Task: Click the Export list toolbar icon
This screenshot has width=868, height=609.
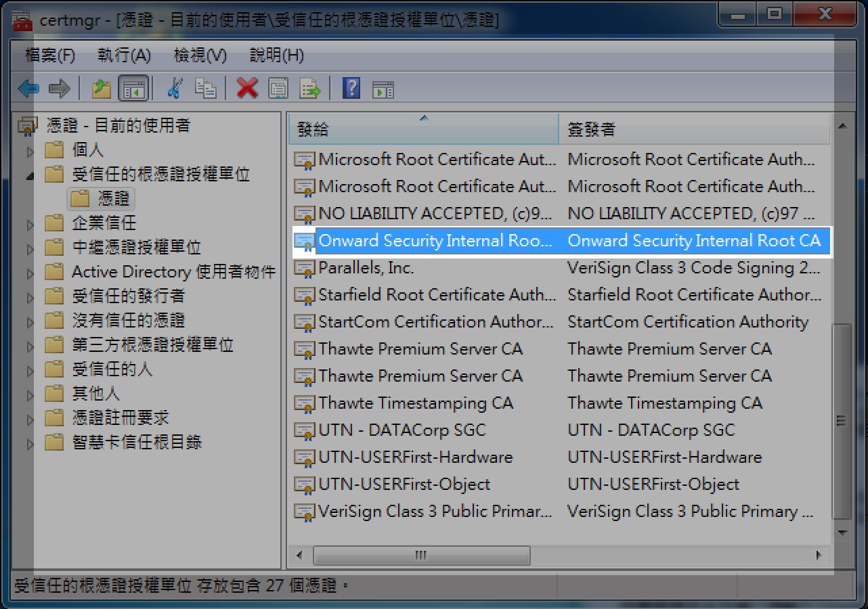Action: [x=310, y=88]
